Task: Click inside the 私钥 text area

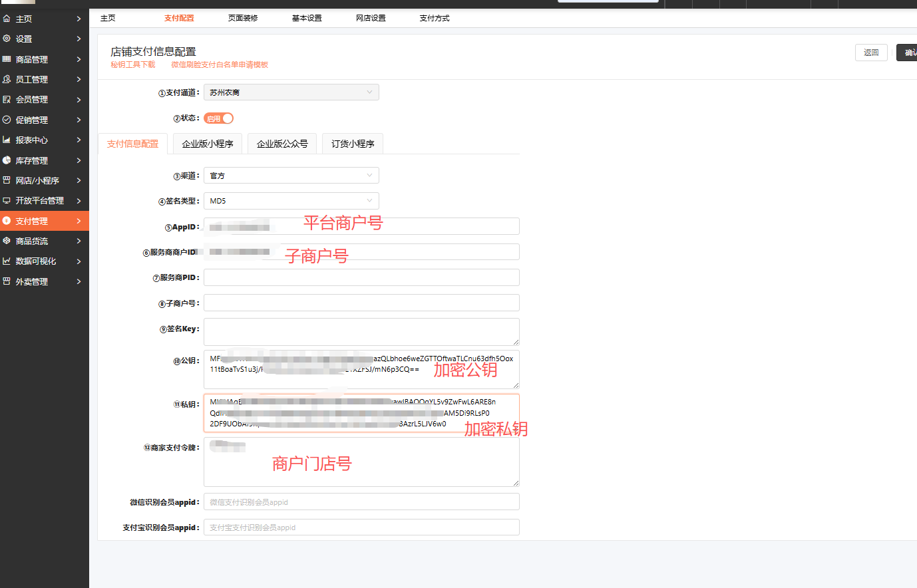Action: tap(361, 413)
